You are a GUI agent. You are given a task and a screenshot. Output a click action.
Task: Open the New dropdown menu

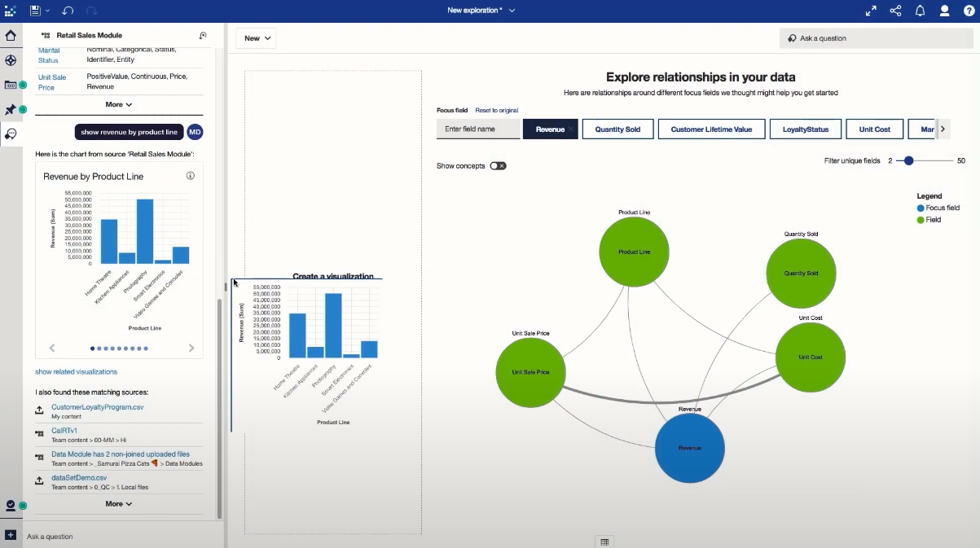coord(257,38)
